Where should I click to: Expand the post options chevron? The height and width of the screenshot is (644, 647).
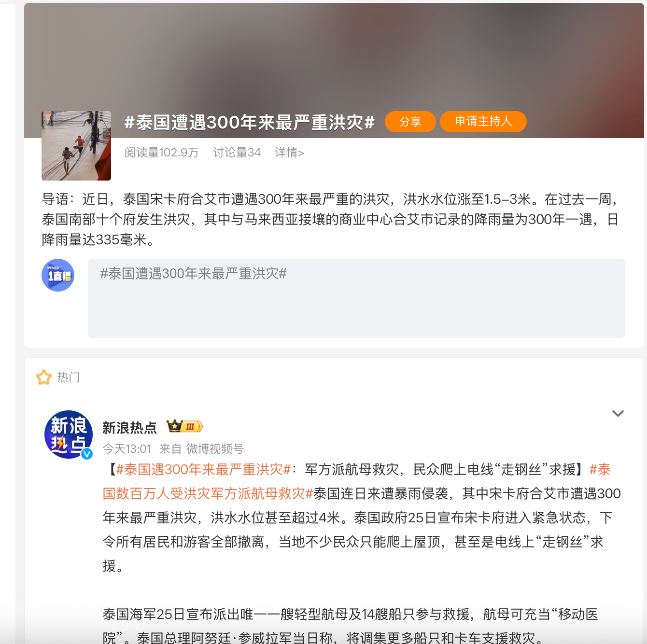[x=618, y=413]
